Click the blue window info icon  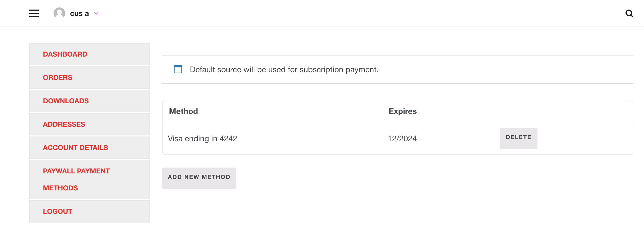[x=178, y=69]
